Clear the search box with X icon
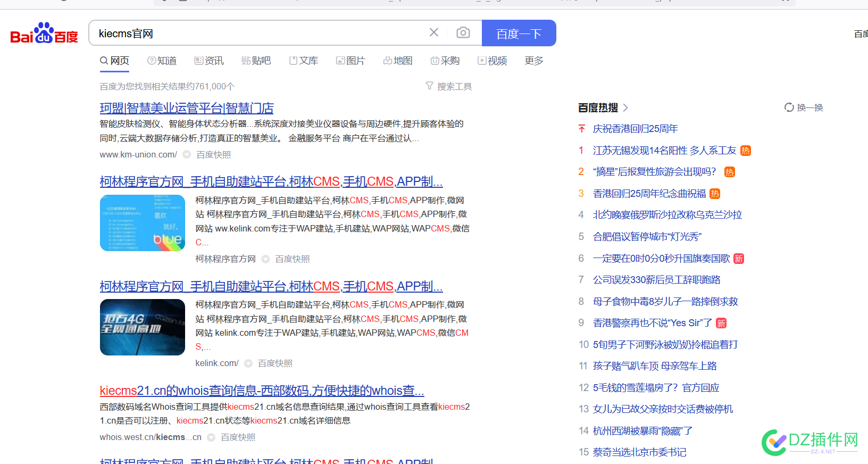 coord(434,32)
